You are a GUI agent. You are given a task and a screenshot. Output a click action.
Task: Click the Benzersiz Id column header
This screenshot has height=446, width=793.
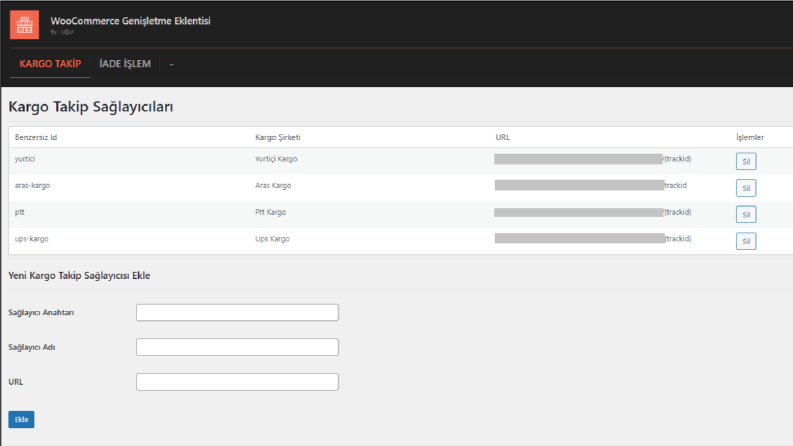[x=36, y=138]
